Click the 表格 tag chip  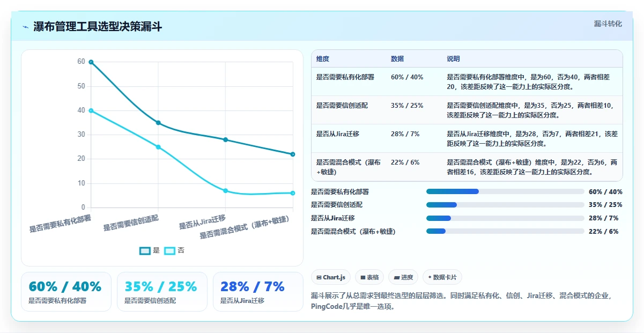point(369,277)
